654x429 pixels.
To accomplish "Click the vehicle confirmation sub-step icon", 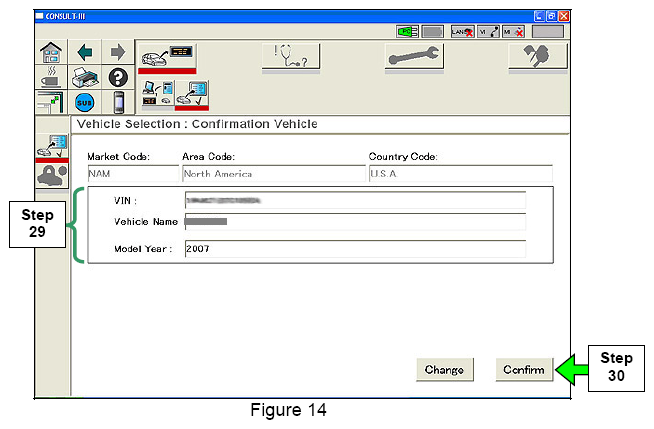I will click(191, 93).
